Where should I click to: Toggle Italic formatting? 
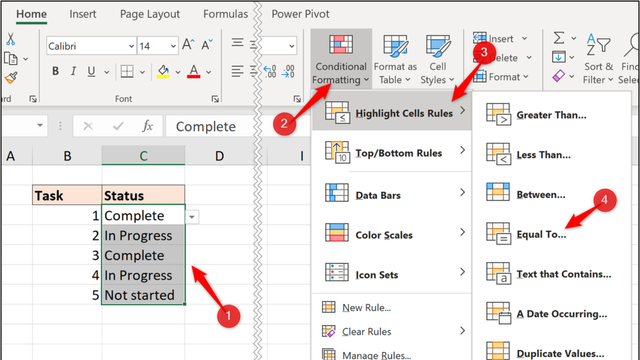(x=73, y=71)
